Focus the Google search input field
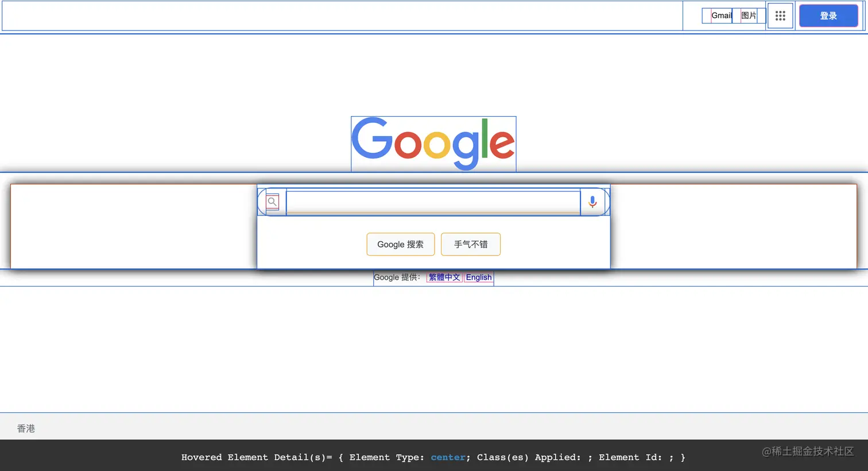 point(433,202)
